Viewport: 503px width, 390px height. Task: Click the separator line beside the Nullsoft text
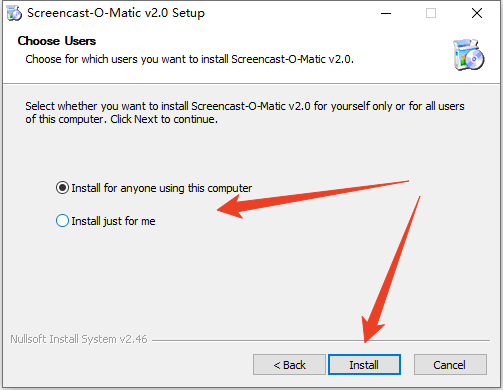321,340
